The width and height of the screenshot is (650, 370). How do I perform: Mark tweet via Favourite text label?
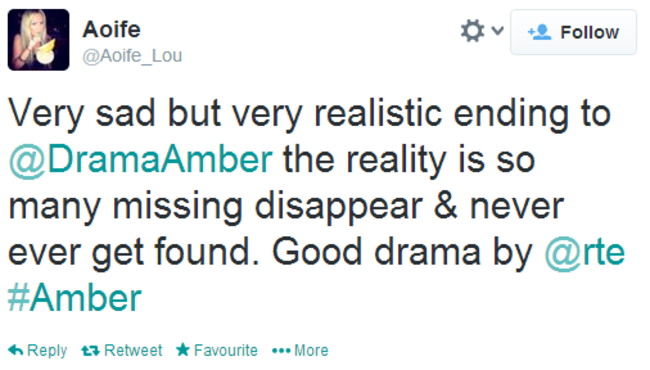click(226, 351)
